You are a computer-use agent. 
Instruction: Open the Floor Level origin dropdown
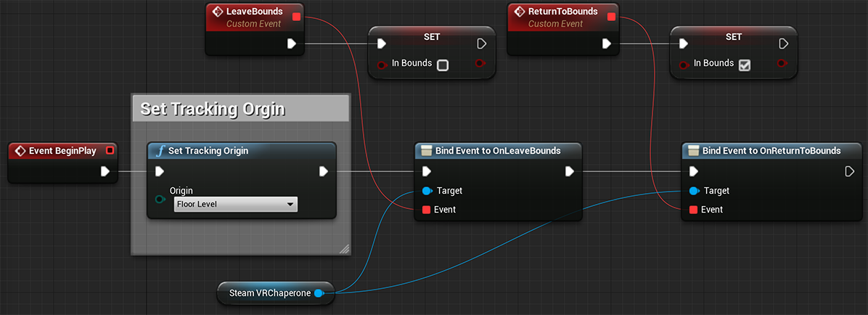pos(236,204)
